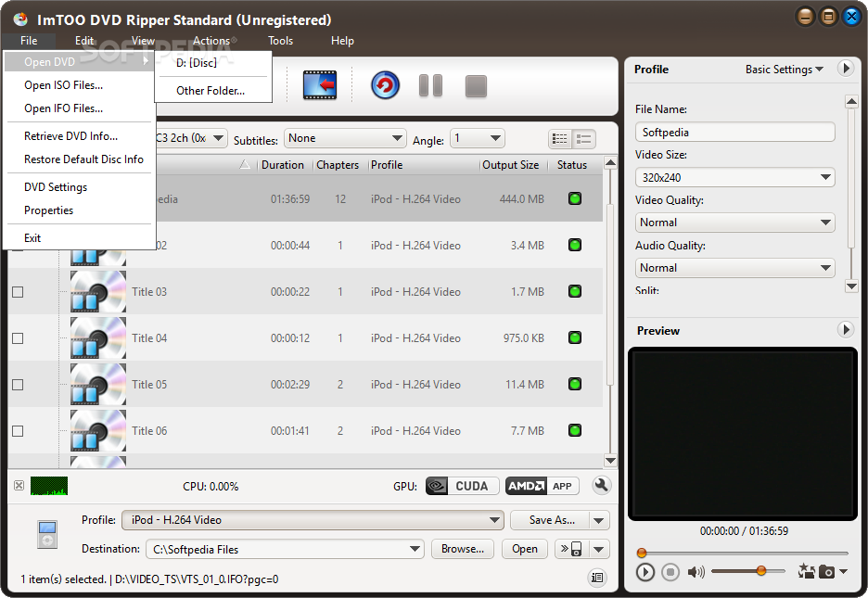Image resolution: width=868 pixels, height=598 pixels.
Task: Choose D: [Disc] from the submenu
Action: (x=213, y=63)
